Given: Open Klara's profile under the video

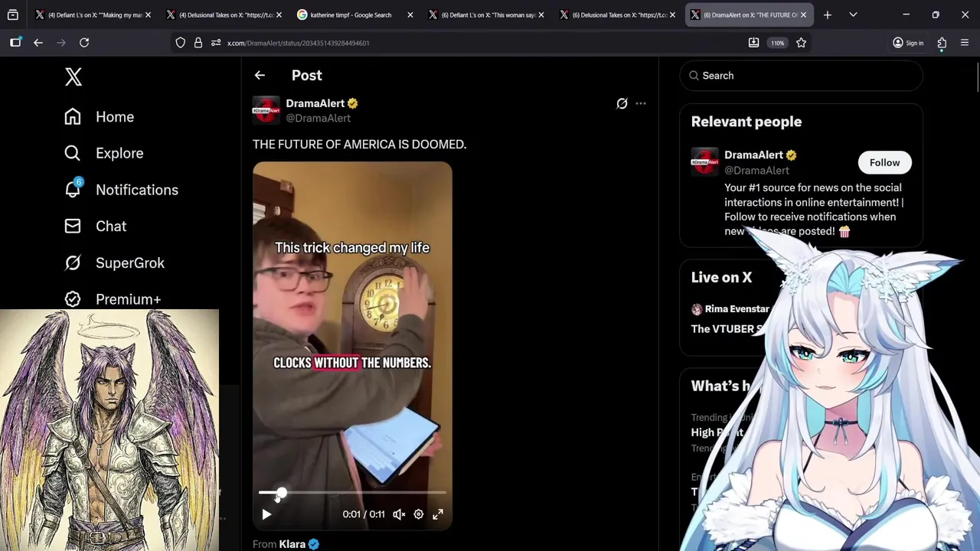Looking at the screenshot, I should [292, 544].
